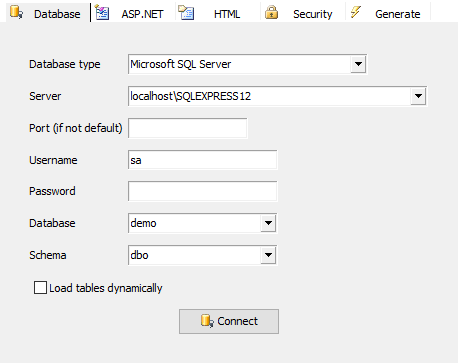Viewport: 458px width, 363px height.
Task: Click the Generate tab lightning icon
Action: click(356, 12)
